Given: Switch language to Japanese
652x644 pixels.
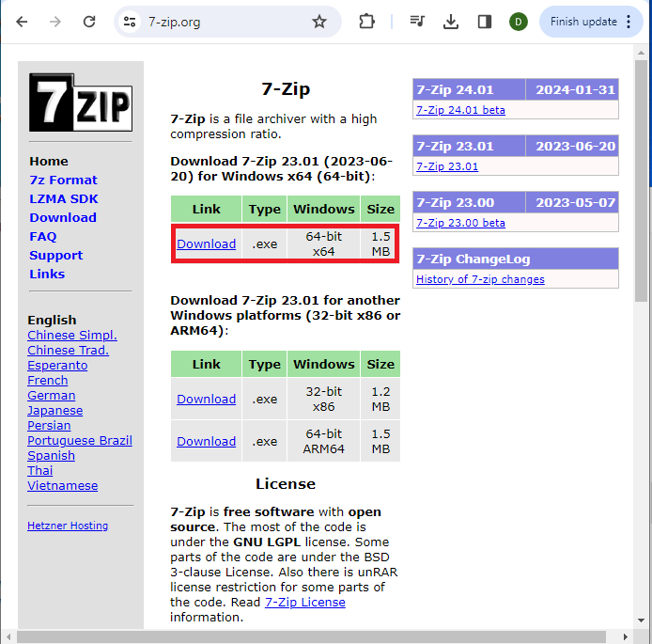Looking at the screenshot, I should pyautogui.click(x=54, y=411).
